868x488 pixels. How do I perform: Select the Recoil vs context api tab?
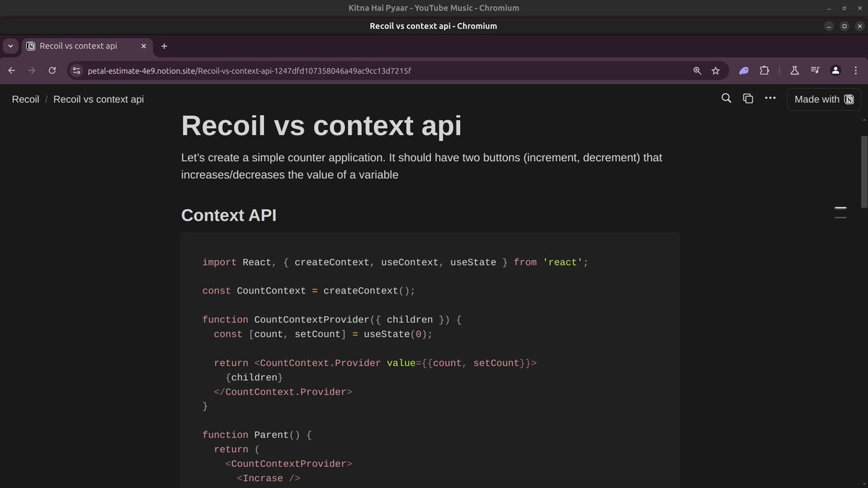[87, 46]
